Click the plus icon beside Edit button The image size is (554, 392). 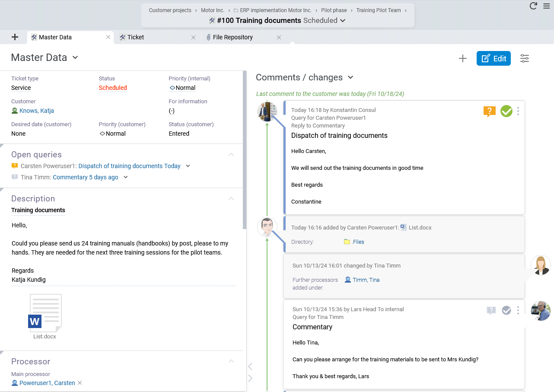[462, 58]
